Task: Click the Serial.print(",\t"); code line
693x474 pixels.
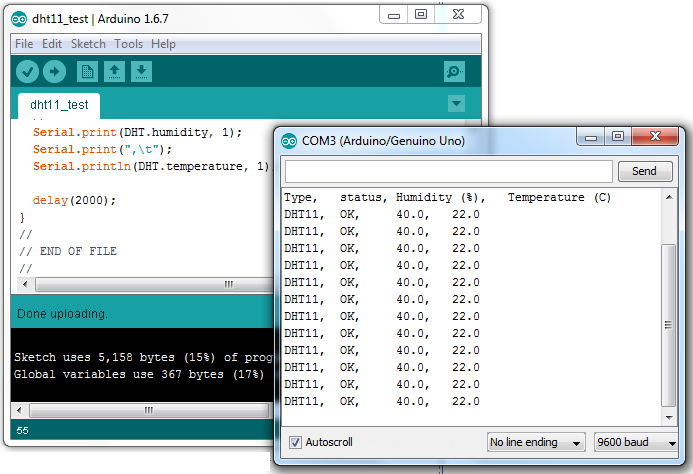Action: coord(102,149)
